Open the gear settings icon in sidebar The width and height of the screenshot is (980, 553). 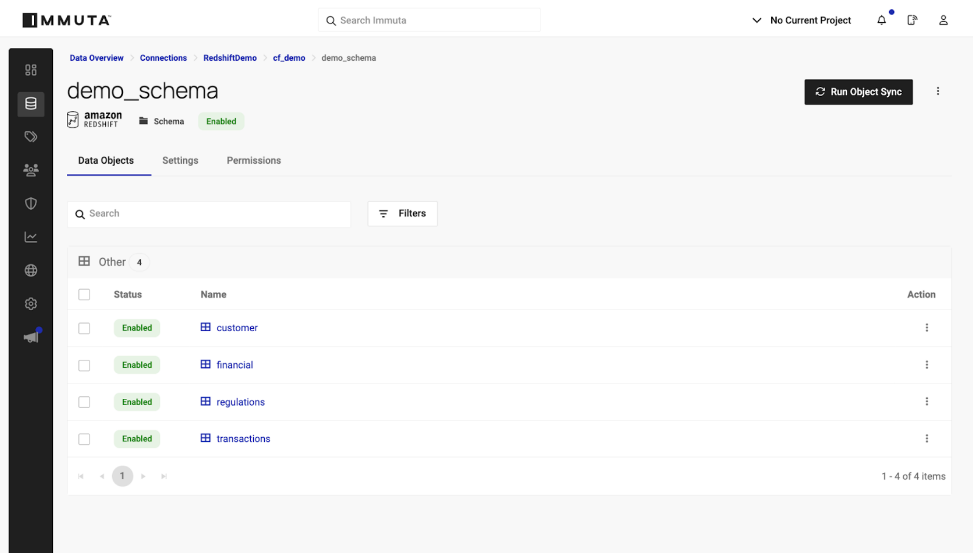pyautogui.click(x=31, y=304)
